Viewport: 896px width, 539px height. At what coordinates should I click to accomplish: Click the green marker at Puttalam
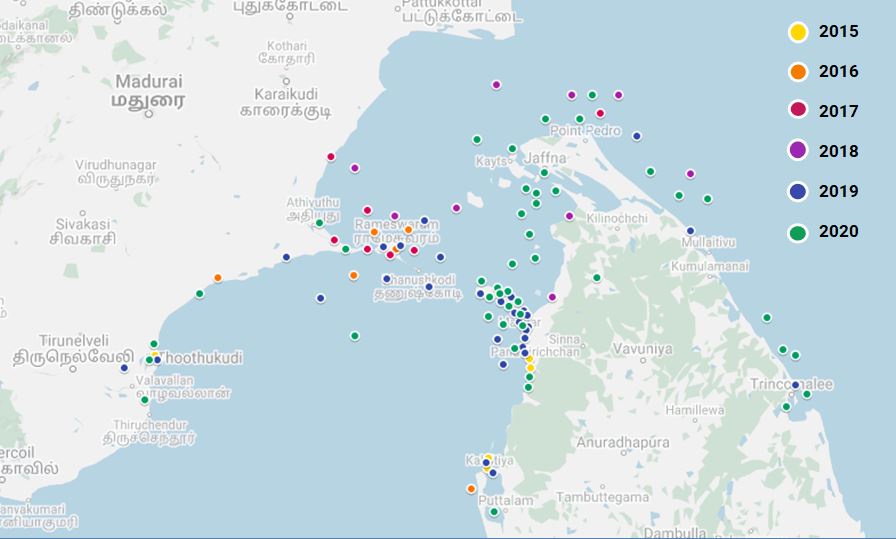tap(494, 512)
